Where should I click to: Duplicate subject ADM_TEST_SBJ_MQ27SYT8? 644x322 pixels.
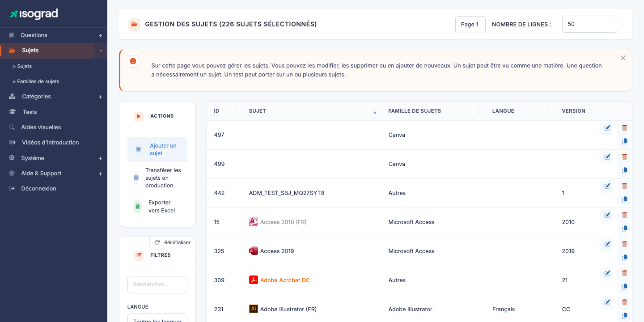click(624, 199)
